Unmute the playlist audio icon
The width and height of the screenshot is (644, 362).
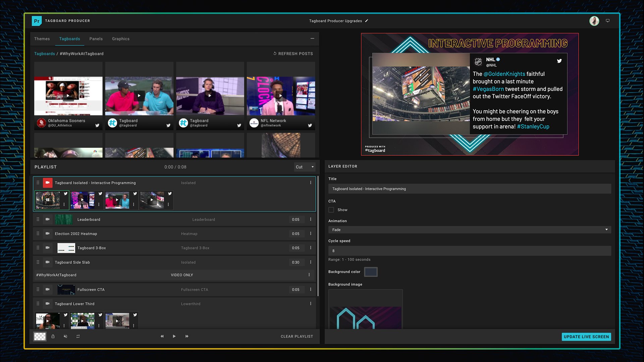click(x=65, y=336)
